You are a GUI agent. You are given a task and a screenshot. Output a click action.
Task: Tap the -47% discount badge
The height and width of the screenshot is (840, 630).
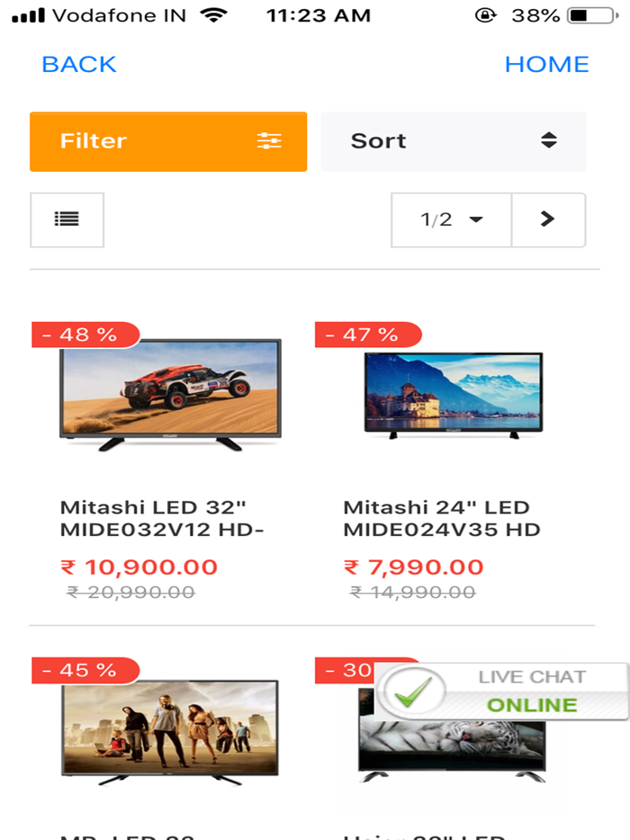click(367, 335)
